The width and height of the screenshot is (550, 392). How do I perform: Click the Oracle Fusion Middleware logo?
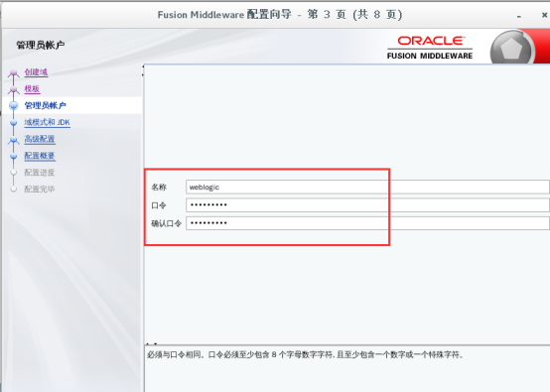click(x=430, y=48)
